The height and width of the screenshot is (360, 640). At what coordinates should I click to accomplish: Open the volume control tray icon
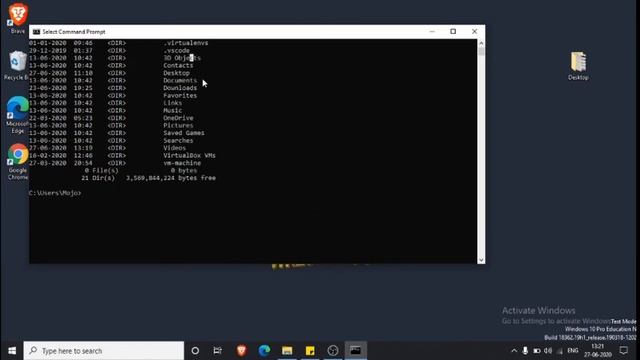coord(548,351)
